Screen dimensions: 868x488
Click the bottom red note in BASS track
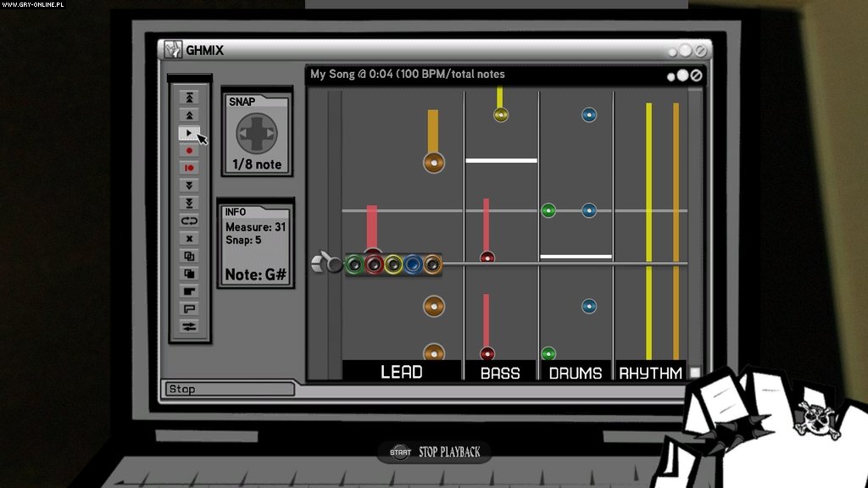(487, 353)
